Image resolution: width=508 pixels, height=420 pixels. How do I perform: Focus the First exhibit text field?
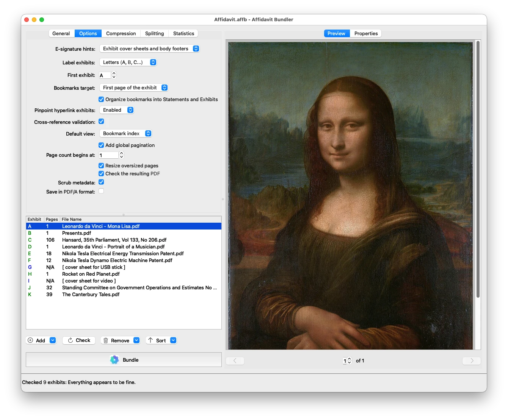[105, 75]
